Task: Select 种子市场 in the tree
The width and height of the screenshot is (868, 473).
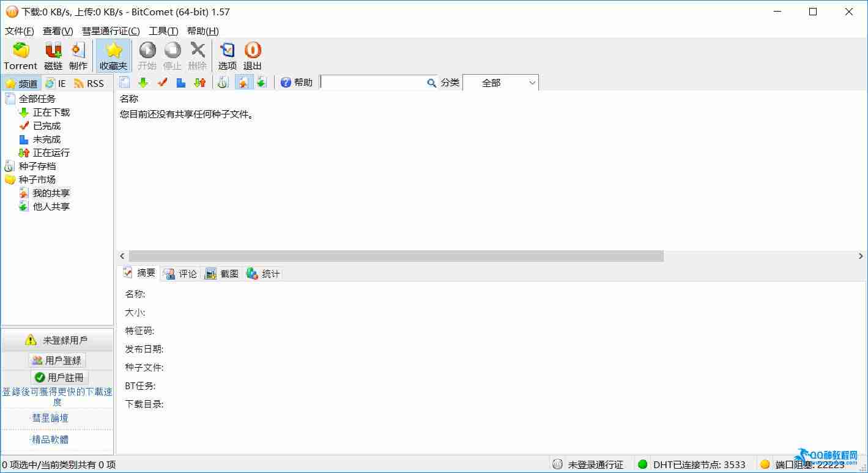Action: (37, 180)
